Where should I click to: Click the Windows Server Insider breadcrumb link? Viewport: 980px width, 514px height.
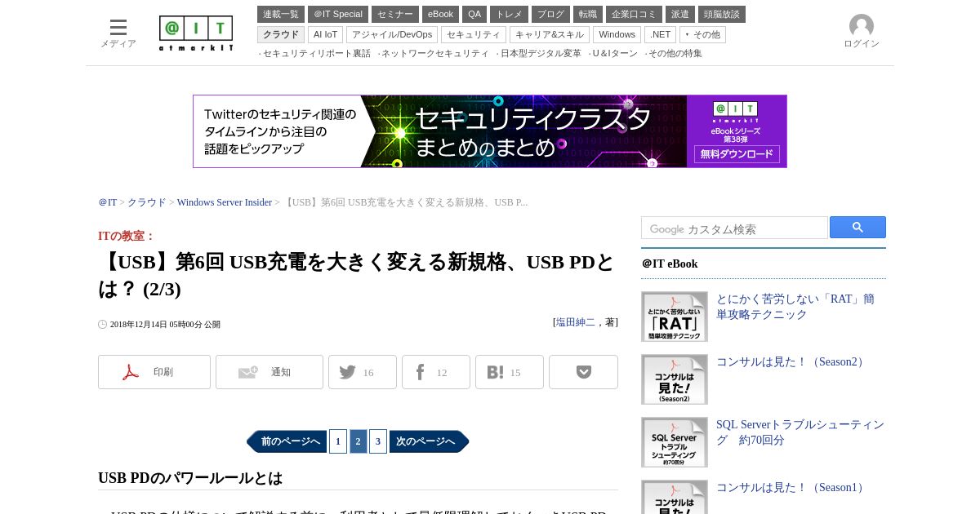click(225, 202)
